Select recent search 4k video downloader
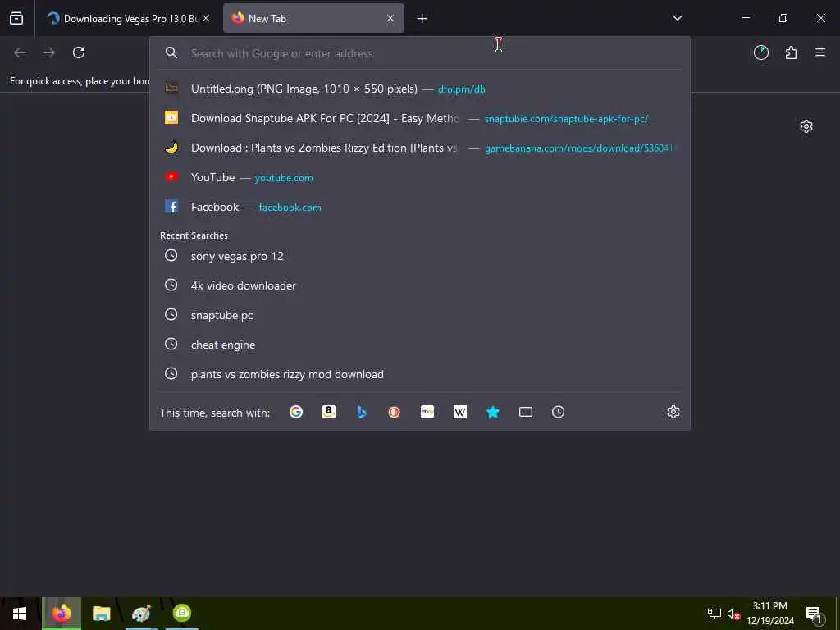The image size is (840, 630). click(420, 285)
